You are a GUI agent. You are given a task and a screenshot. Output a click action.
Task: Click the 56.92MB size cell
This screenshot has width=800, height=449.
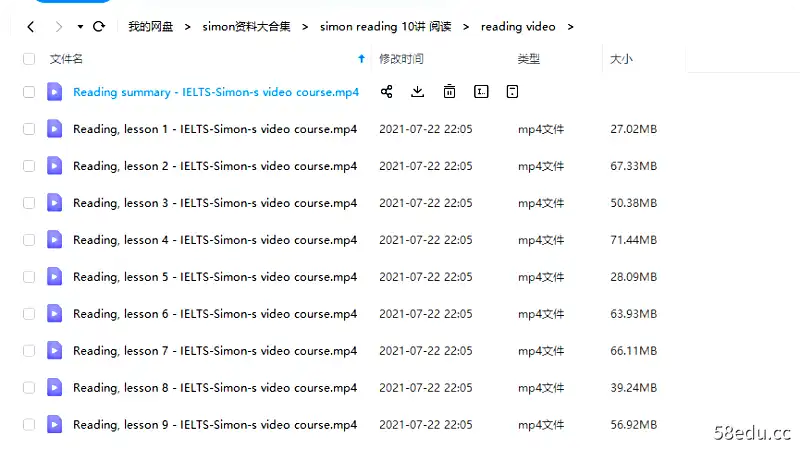pos(633,425)
